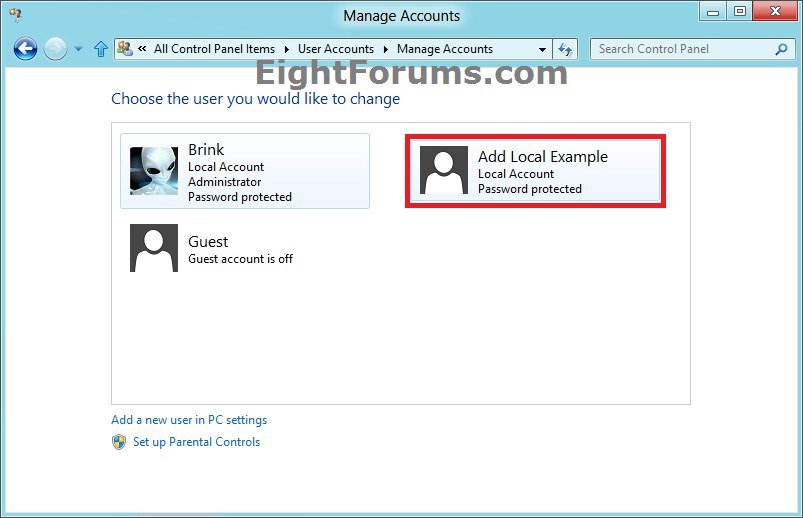Focus the Search Control Panel field
Image resolution: width=803 pixels, height=518 pixels.
pos(691,49)
